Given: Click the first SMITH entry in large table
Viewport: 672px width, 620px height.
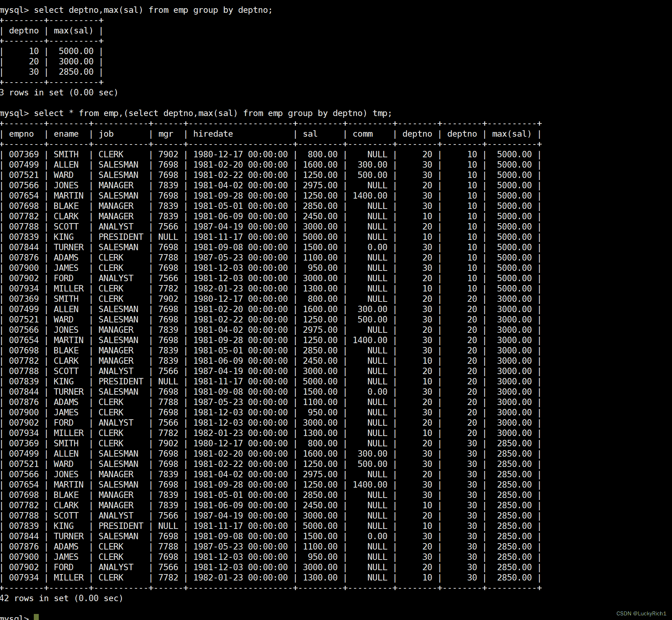Looking at the screenshot, I should point(66,154).
